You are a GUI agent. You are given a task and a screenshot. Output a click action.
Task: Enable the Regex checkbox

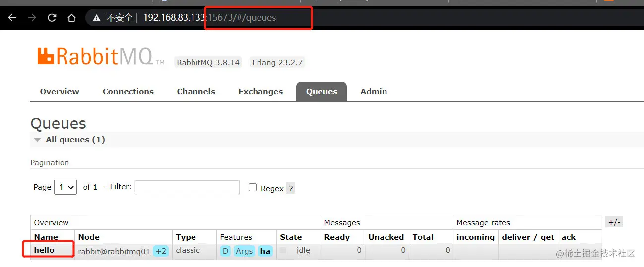pos(253,187)
